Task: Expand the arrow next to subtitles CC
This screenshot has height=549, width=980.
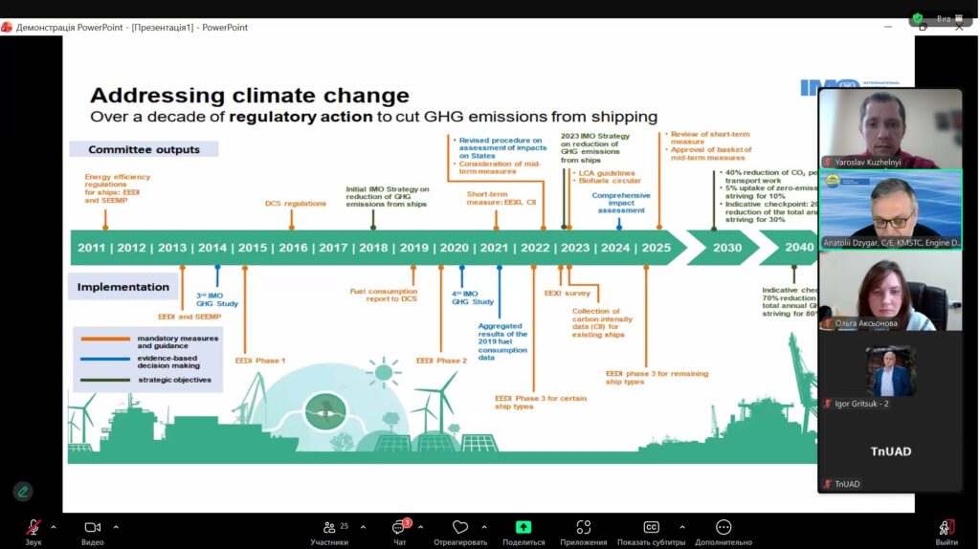Action: click(x=681, y=527)
